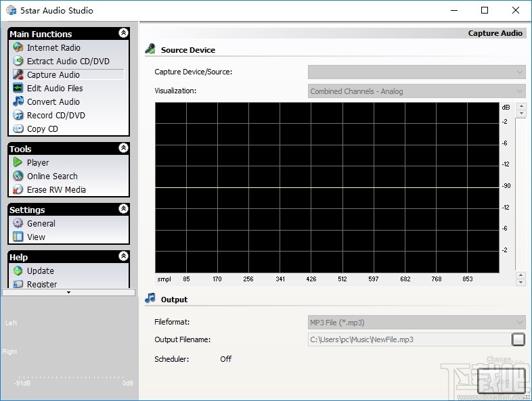Click the Extract Audio CD/DVD icon

pos(18,62)
